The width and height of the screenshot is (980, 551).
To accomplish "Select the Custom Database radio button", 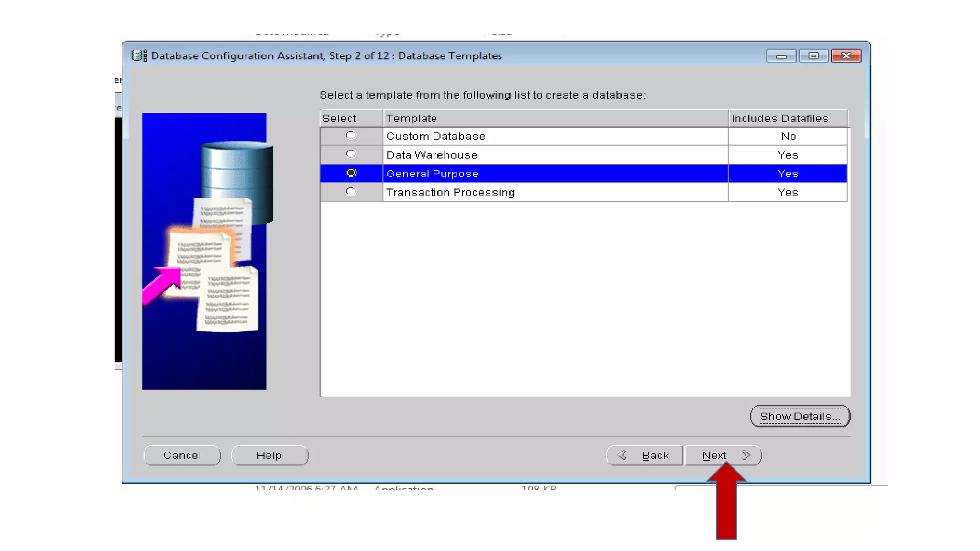I will point(351,135).
